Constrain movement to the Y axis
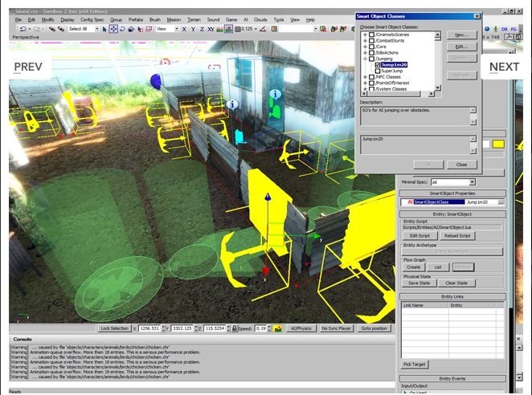 [193, 29]
